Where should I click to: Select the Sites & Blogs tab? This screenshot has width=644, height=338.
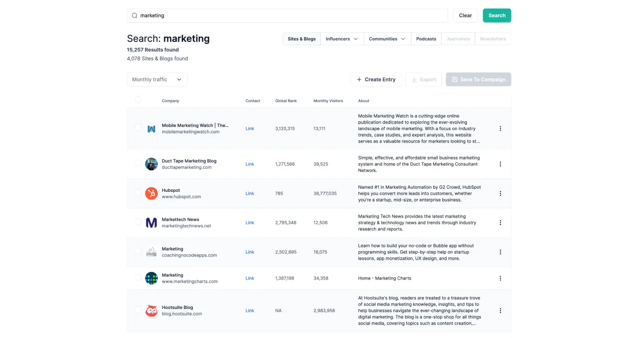point(302,39)
